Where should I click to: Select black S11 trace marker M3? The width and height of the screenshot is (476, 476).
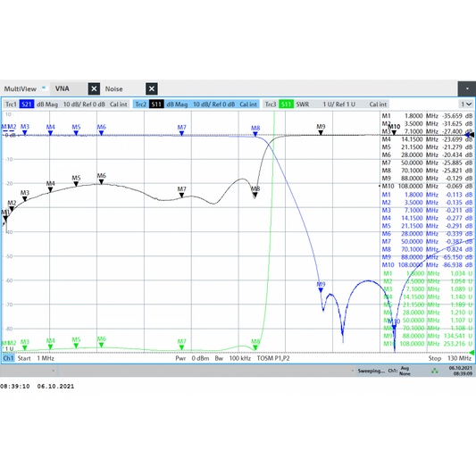point(25,199)
